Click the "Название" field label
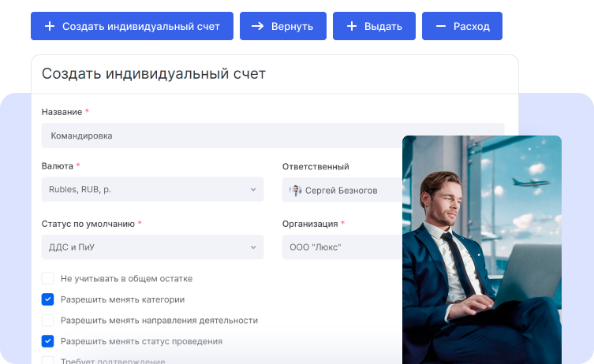This screenshot has height=364, width=594. [x=62, y=112]
